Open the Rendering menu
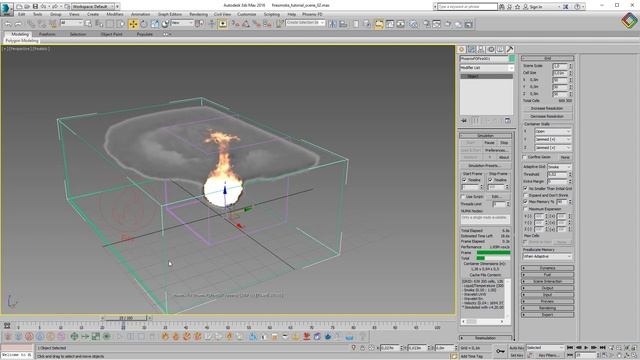The height and width of the screenshot is (360, 640). tap(198, 14)
